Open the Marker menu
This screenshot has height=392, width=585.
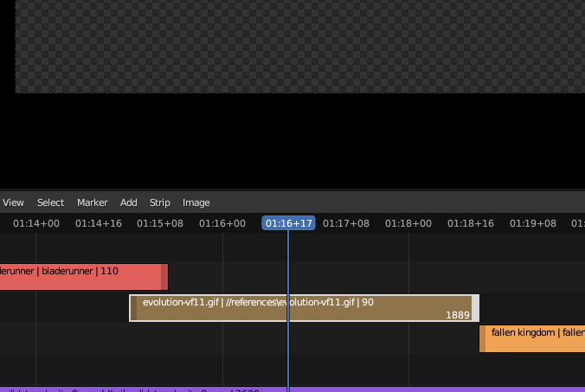click(x=92, y=202)
